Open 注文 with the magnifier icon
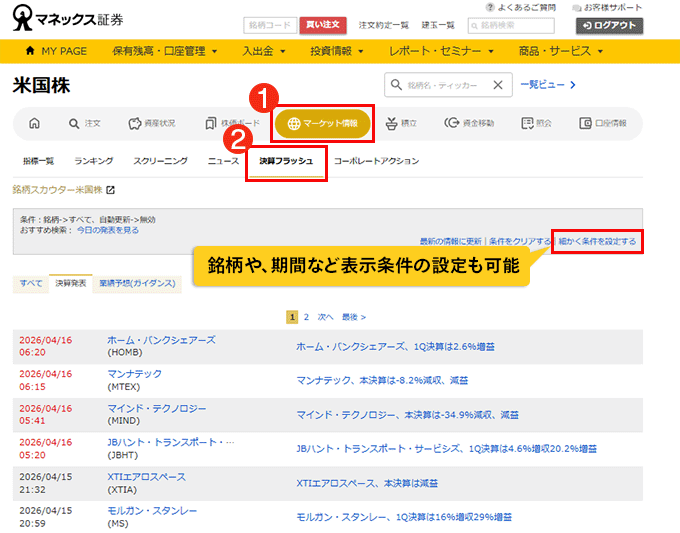The image size is (680, 533). (85, 123)
